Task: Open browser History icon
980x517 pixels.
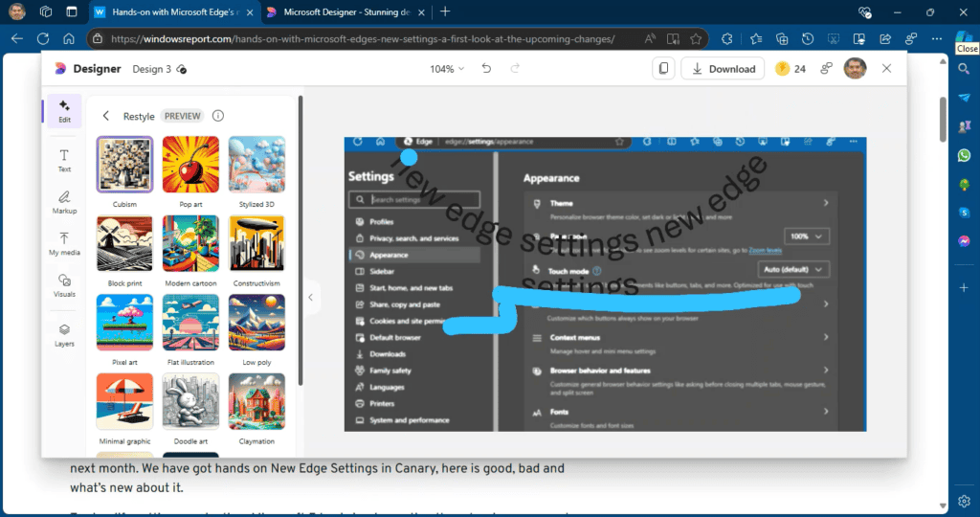Action: click(808, 38)
